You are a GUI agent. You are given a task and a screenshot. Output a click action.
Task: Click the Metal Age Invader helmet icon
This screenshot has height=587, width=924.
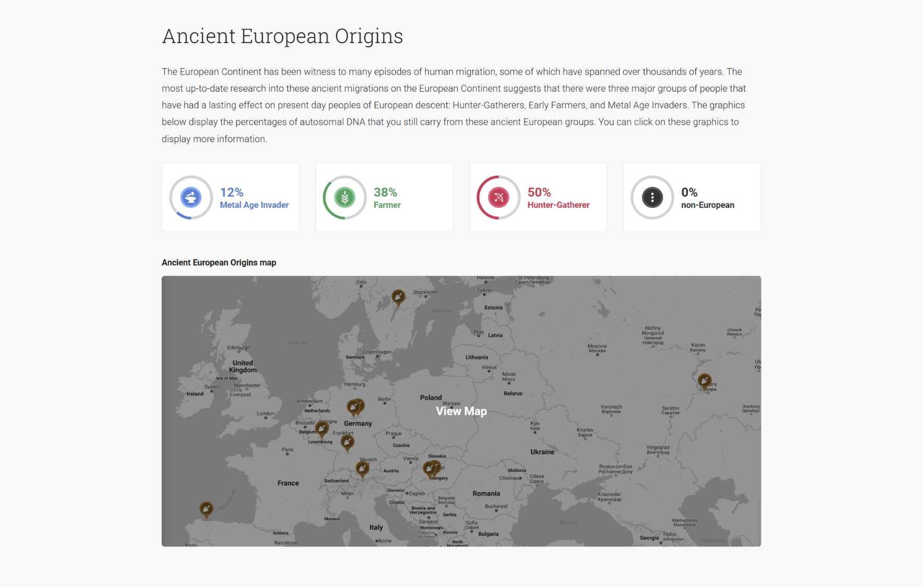191,198
